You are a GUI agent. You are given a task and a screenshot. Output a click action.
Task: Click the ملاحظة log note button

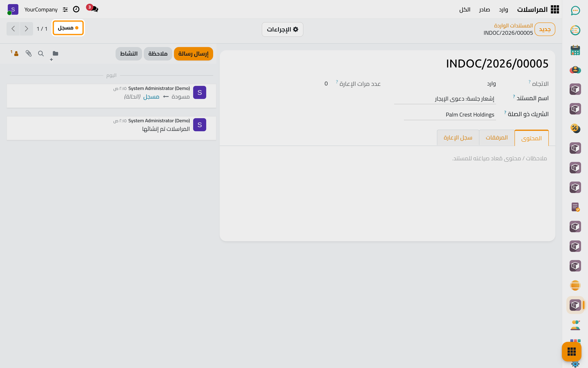(158, 54)
